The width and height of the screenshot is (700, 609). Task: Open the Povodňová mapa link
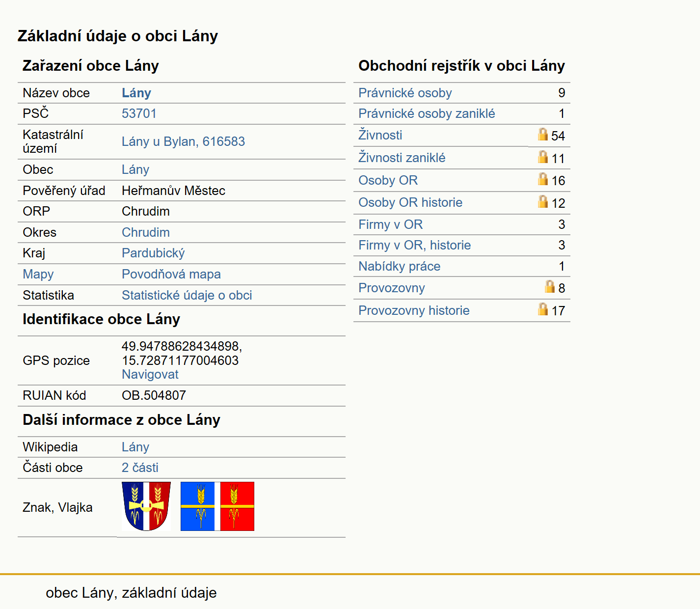[x=171, y=274]
